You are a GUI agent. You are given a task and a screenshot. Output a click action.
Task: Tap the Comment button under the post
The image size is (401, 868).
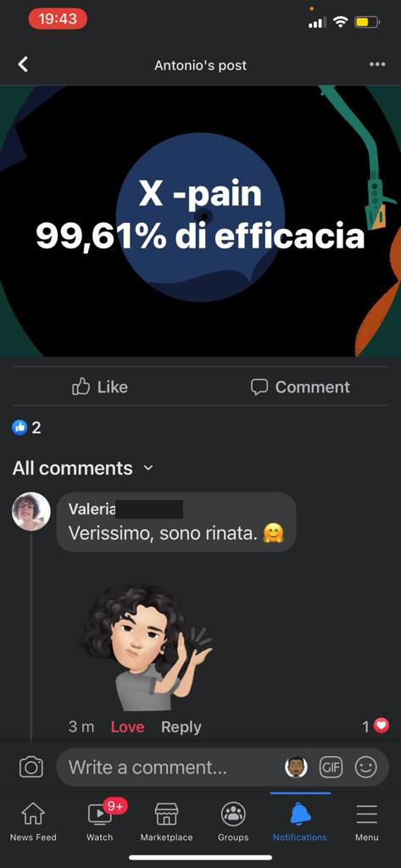click(300, 387)
